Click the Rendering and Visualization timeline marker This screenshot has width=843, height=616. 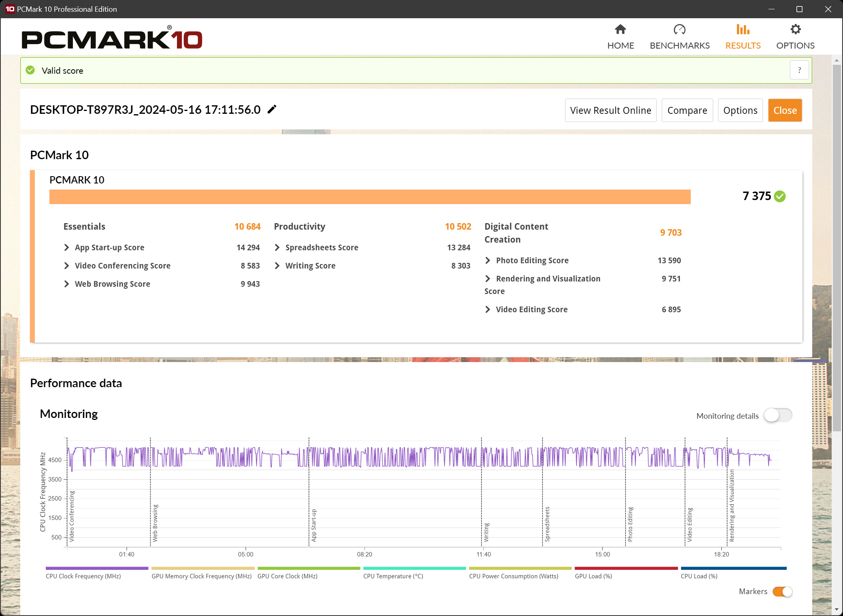tap(732, 505)
